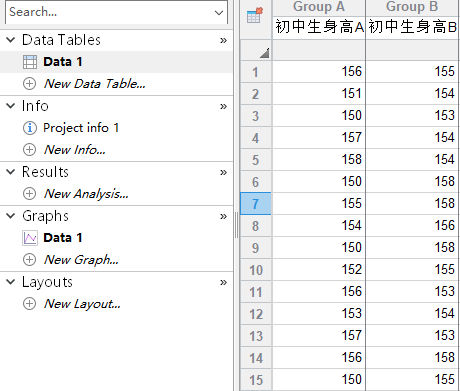Click the info icon beside Project info 1
Viewport: 460px width, 391px height.
tap(29, 128)
